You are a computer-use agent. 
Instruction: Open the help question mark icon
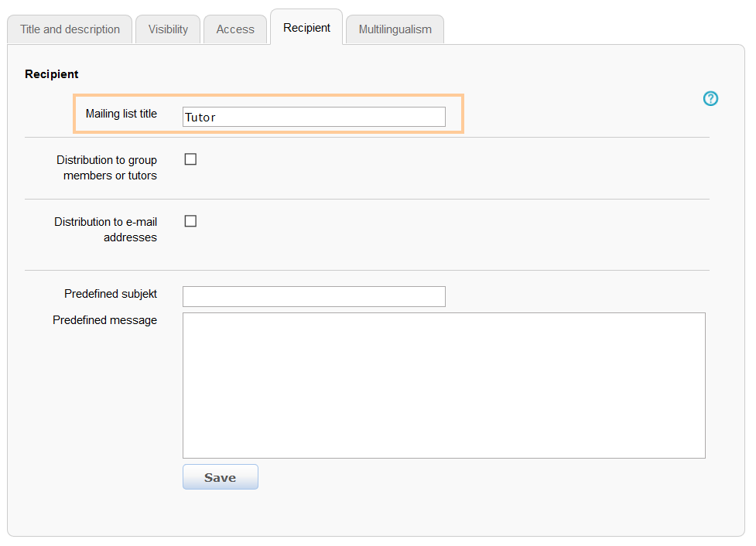(710, 98)
